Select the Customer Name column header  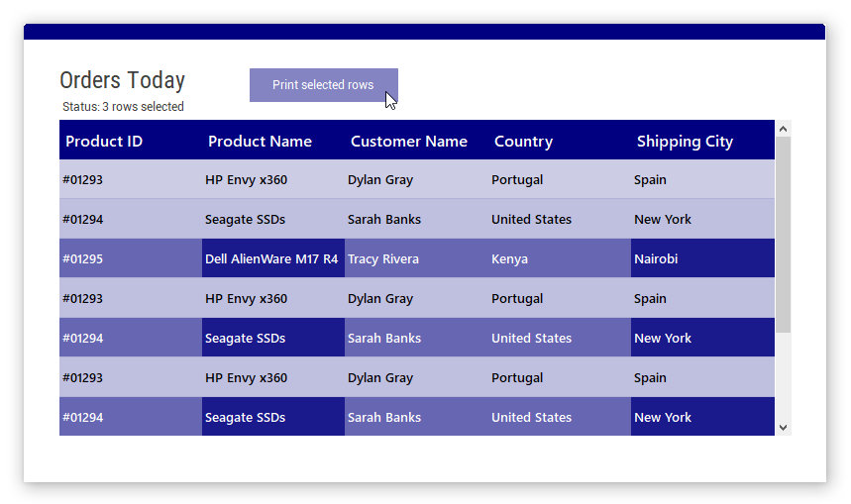point(408,141)
